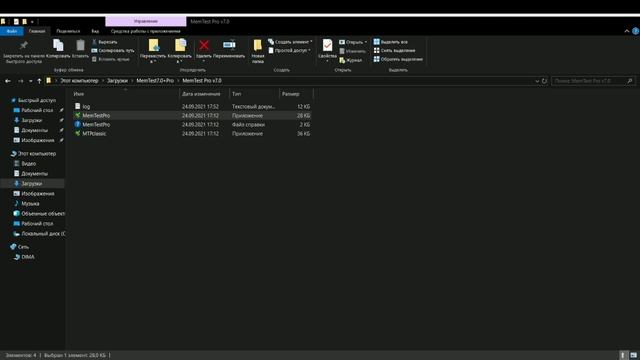Image resolution: width=640 pixels, height=360 pixels.
Task: Delete file with red X Удалить icon
Action: [204, 45]
